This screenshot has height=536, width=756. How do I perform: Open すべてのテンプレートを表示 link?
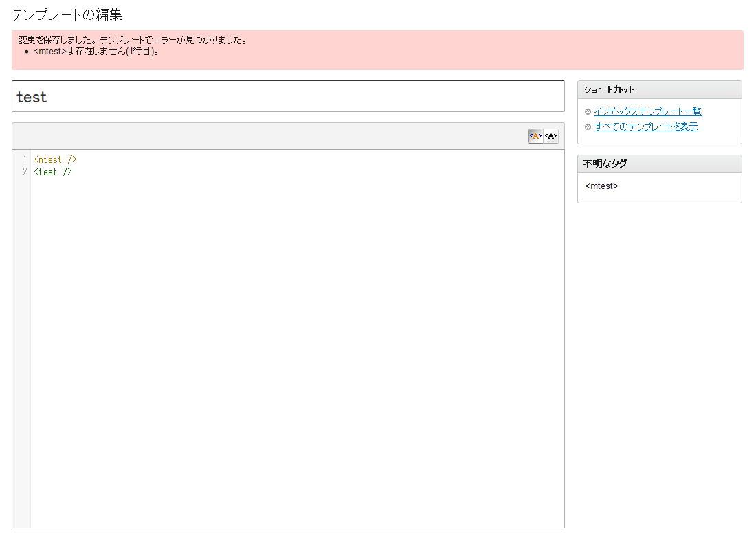[x=646, y=126]
